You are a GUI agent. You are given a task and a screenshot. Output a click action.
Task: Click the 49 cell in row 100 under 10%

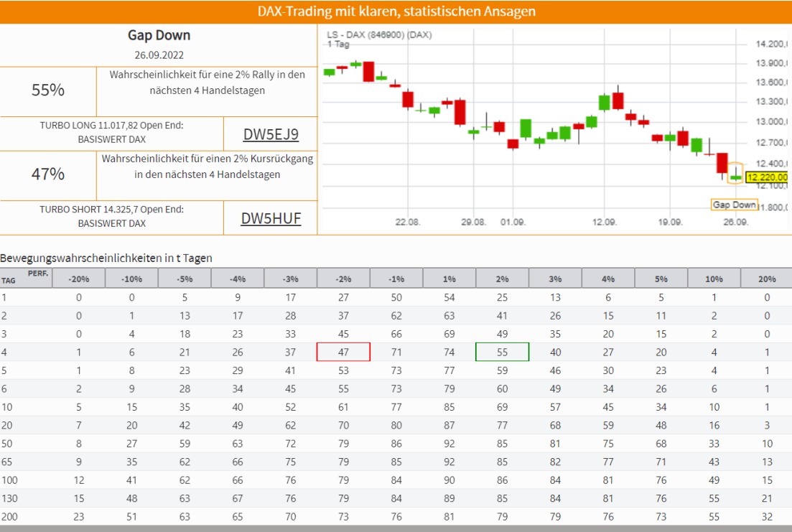[714, 480]
